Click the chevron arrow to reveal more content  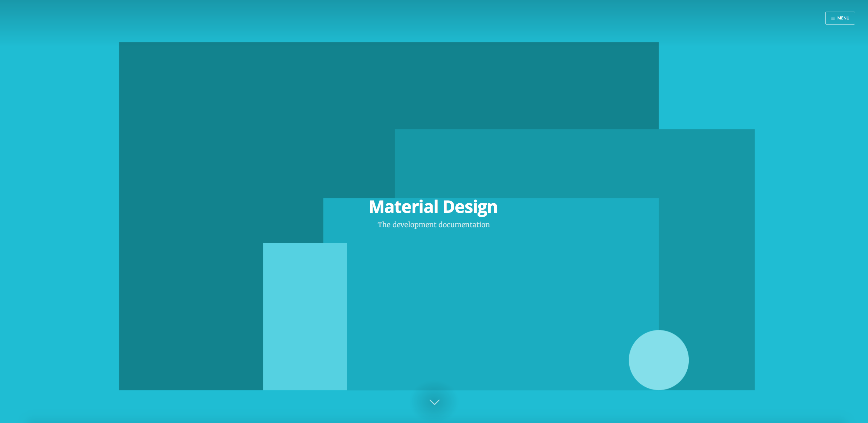(434, 402)
